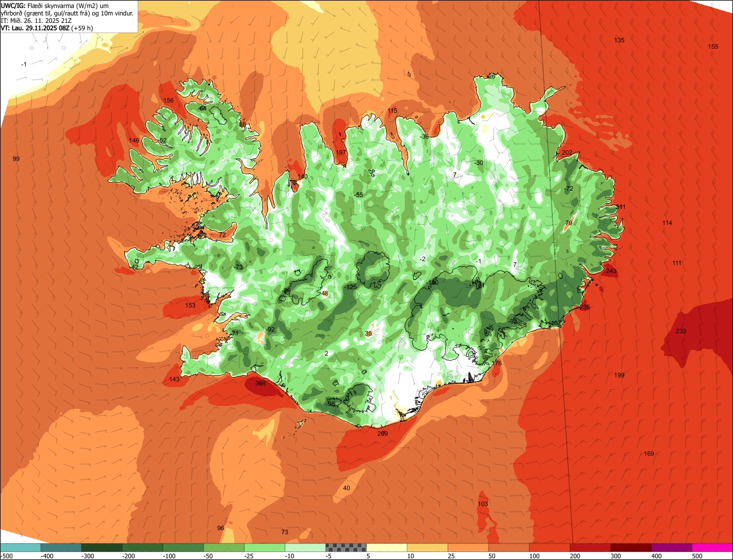Click the map value '209' off the south coast

(383, 433)
